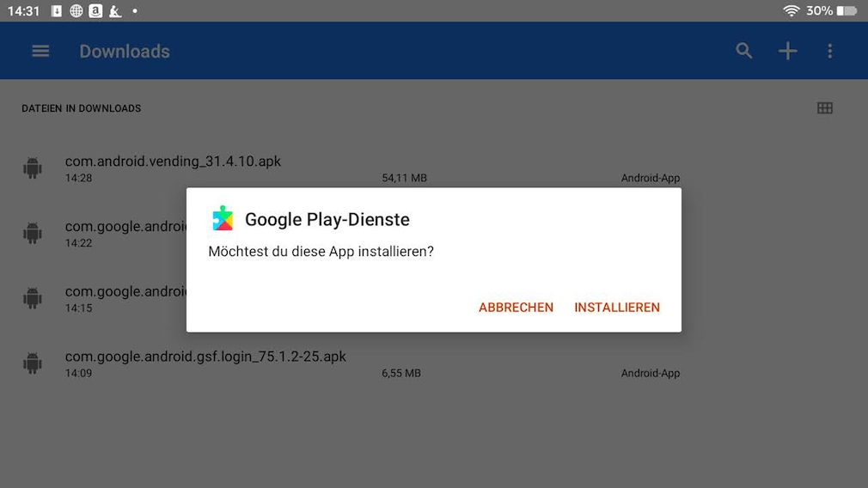
Task: Tap the search magnifier icon
Action: [744, 51]
